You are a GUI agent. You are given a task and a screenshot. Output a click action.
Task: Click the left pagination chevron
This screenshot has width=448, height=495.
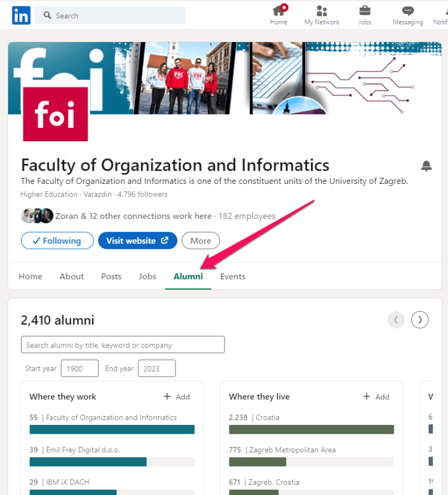point(396,320)
